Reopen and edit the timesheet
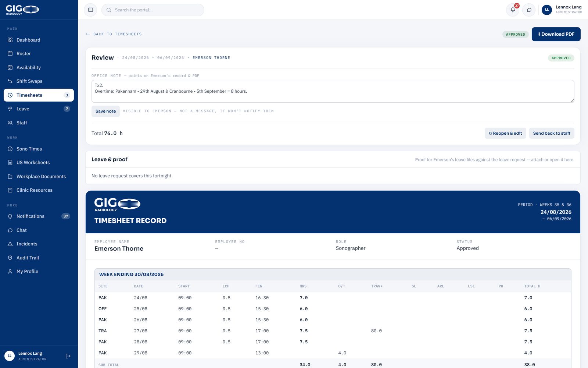 point(505,133)
